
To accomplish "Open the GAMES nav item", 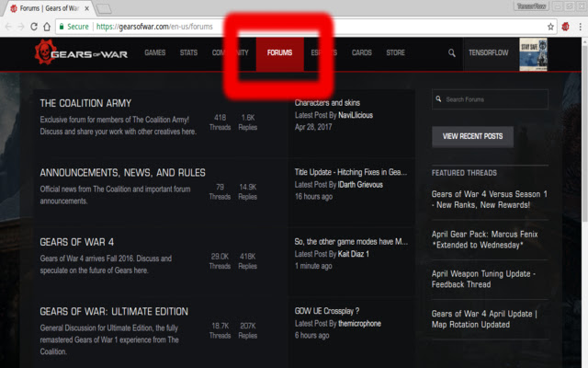I will (x=155, y=52).
